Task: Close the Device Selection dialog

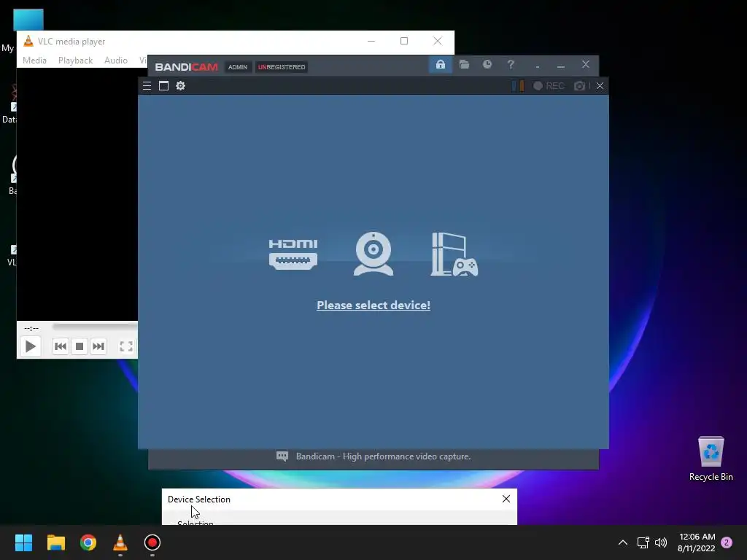Action: [x=506, y=499]
